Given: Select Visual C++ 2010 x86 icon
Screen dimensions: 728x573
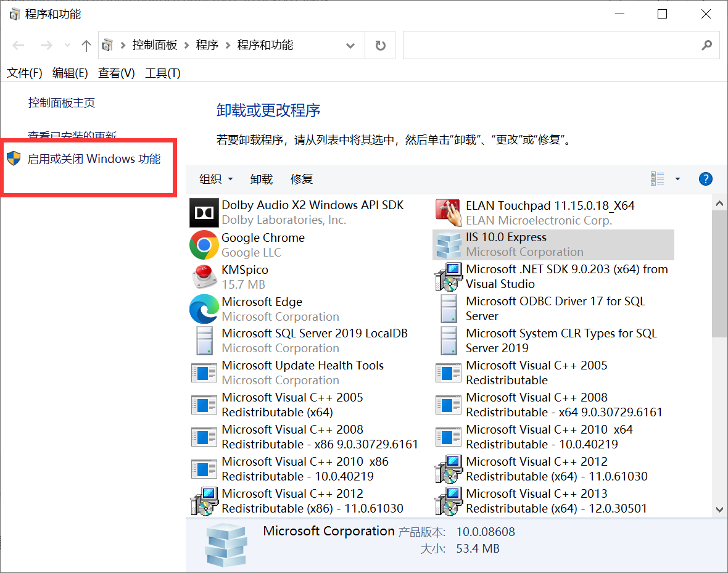Looking at the screenshot, I should click(x=204, y=469).
